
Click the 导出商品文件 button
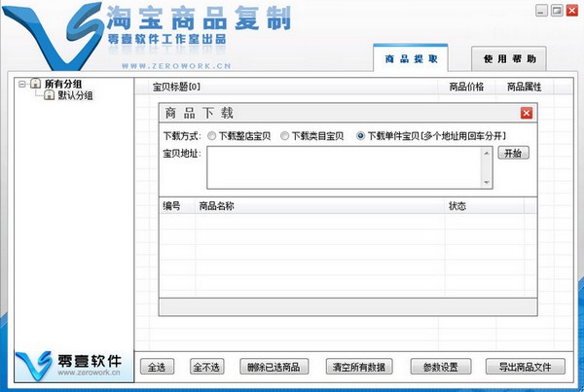(x=526, y=367)
